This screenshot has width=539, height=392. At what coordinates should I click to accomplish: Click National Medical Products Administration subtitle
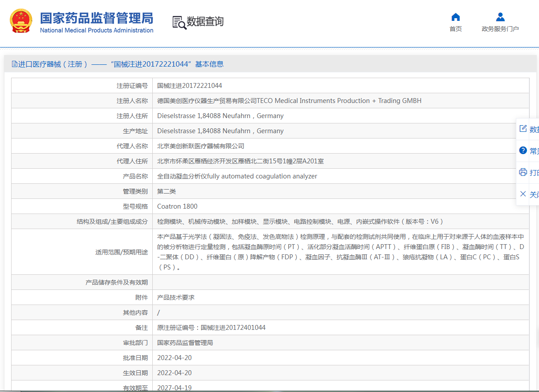[96, 30]
